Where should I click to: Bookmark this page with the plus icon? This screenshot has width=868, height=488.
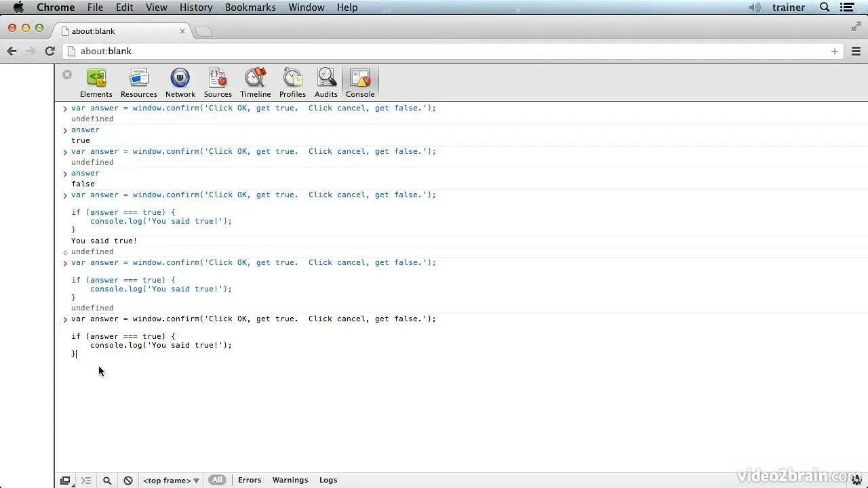(x=835, y=51)
